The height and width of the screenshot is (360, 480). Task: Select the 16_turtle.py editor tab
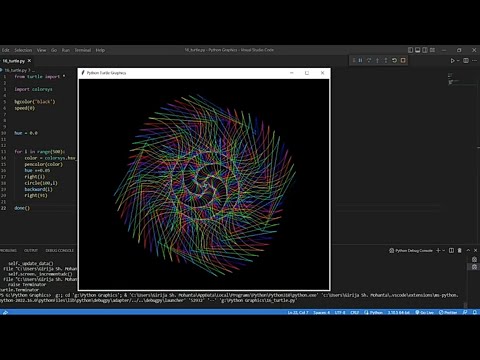coord(13,61)
